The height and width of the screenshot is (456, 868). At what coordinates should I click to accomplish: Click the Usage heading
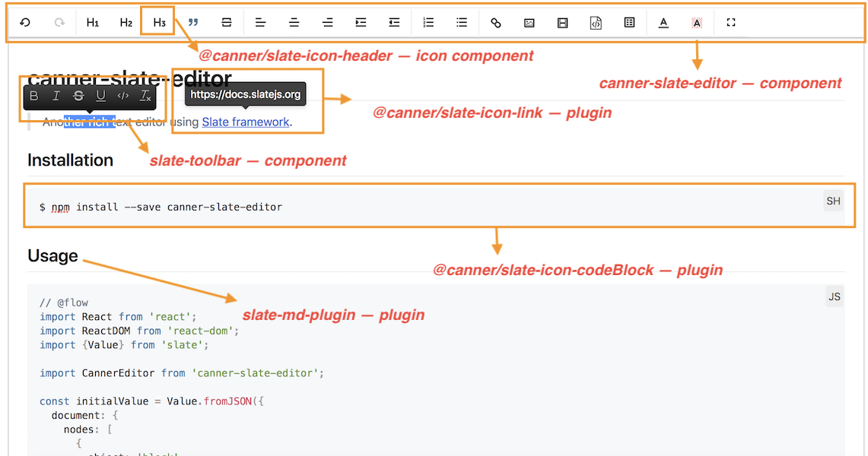tap(52, 256)
